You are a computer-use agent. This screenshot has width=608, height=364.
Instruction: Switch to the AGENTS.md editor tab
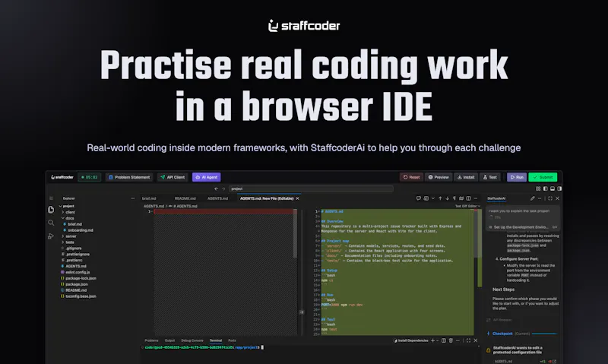coord(217,198)
